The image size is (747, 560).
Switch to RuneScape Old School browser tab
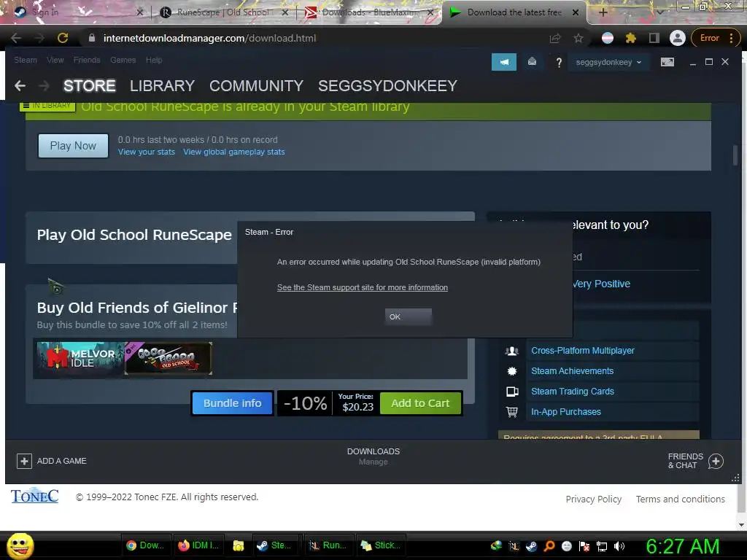click(224, 12)
